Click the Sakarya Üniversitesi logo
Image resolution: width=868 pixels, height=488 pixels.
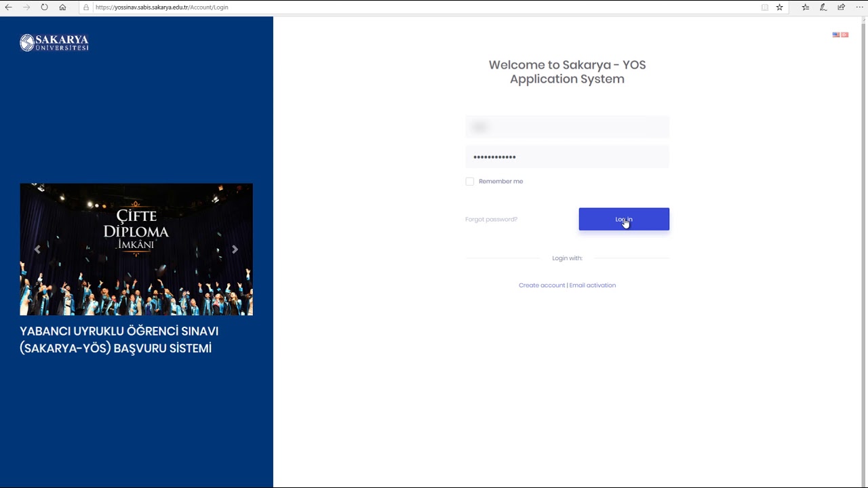pos(54,43)
